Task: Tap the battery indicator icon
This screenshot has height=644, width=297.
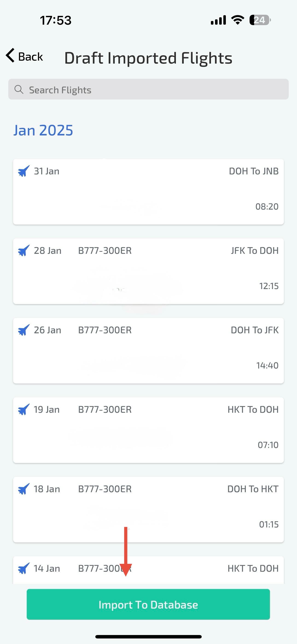Action: 260,20
